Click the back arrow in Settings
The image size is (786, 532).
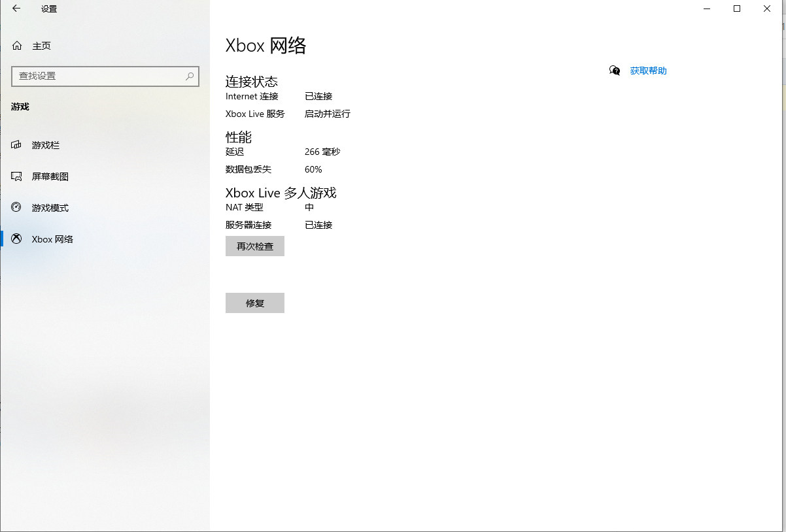(16, 8)
